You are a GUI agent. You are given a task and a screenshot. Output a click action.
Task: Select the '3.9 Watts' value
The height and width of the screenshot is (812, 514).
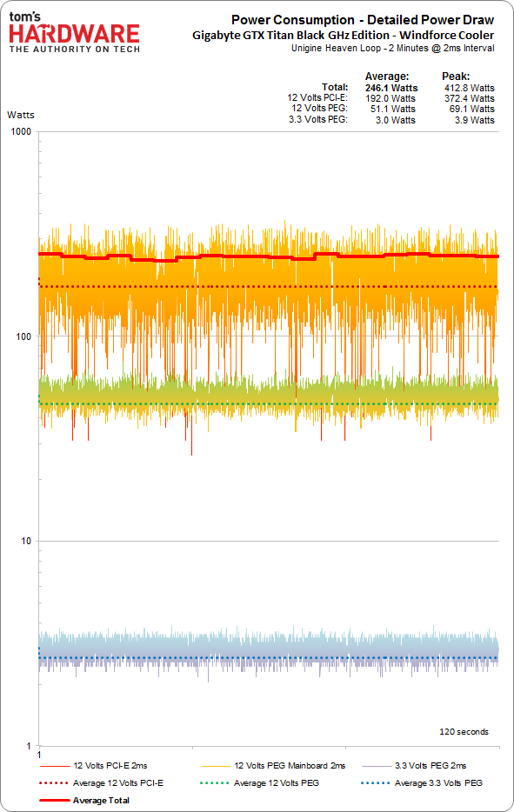tap(475, 120)
